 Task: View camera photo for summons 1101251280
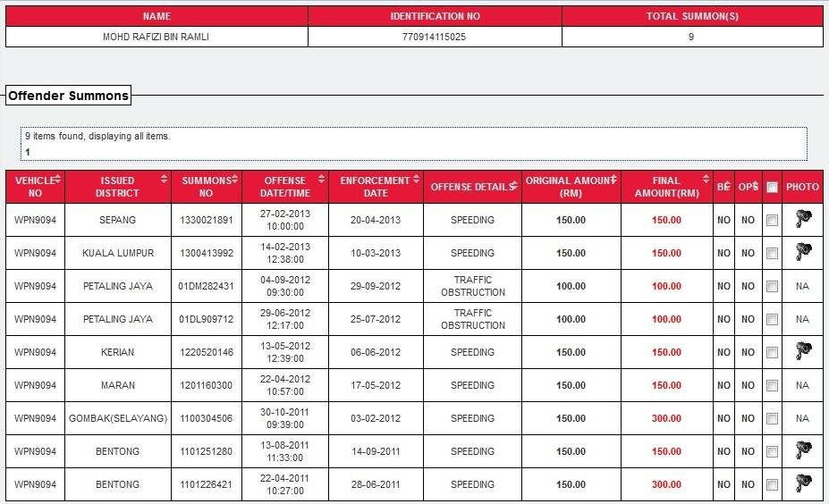tap(803, 450)
